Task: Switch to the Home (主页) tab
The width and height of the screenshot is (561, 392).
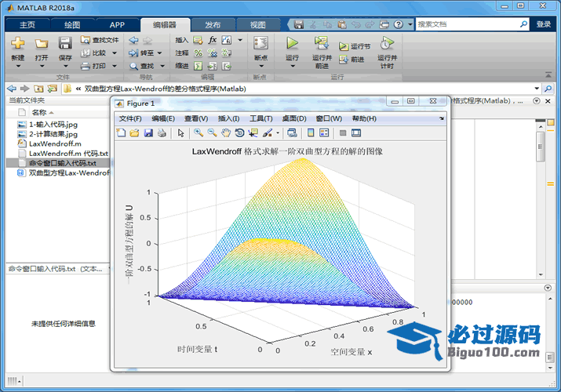Action: click(27, 24)
